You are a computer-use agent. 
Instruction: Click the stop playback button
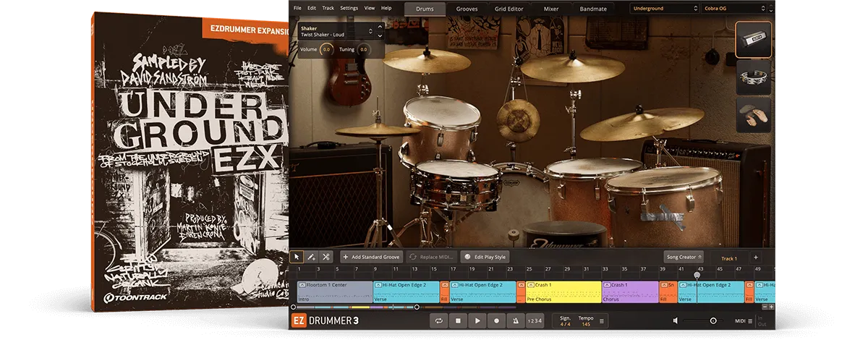point(458,320)
